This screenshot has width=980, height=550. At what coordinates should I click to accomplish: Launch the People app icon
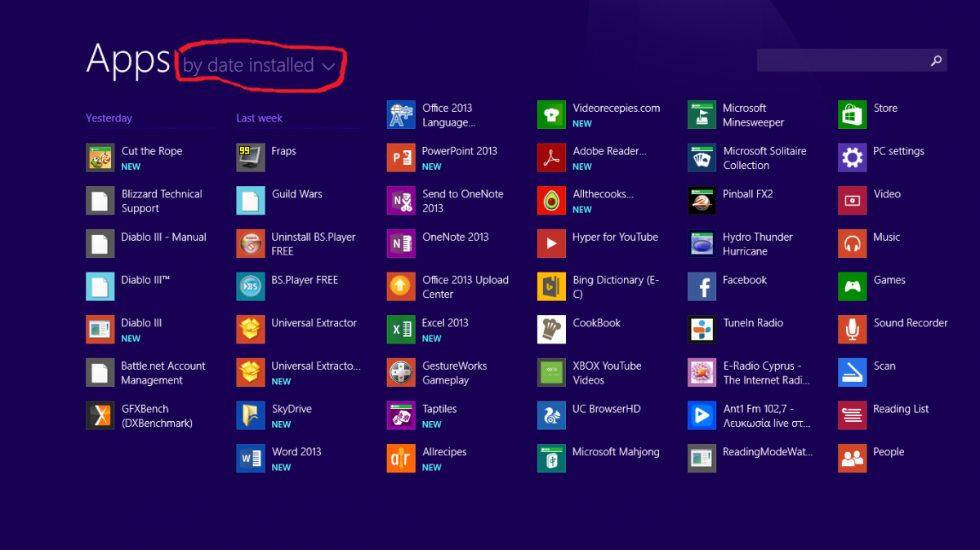[x=852, y=459]
